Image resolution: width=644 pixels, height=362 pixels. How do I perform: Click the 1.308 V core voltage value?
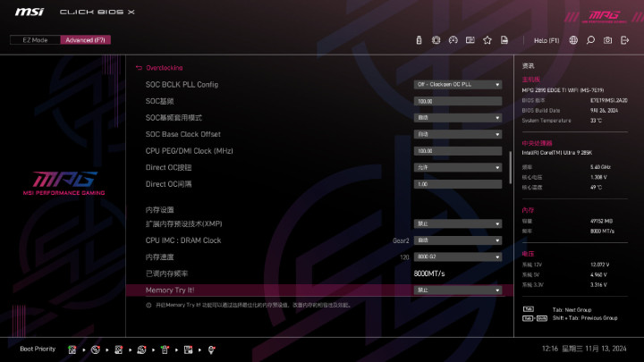click(598, 177)
